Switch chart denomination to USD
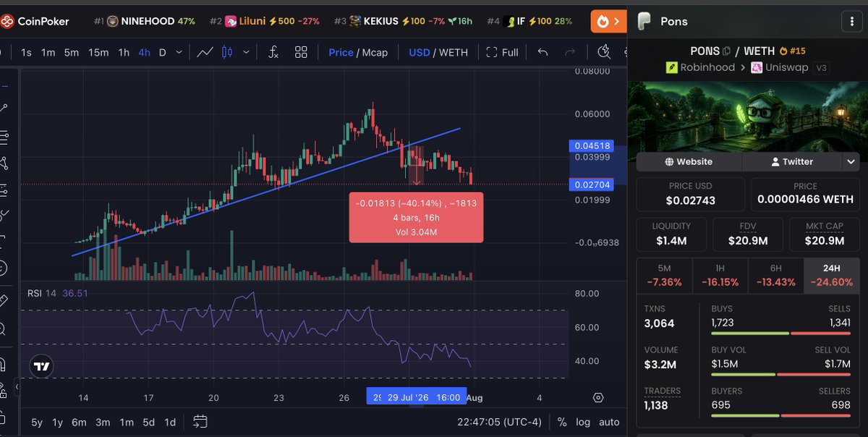The image size is (868, 437). tap(420, 52)
